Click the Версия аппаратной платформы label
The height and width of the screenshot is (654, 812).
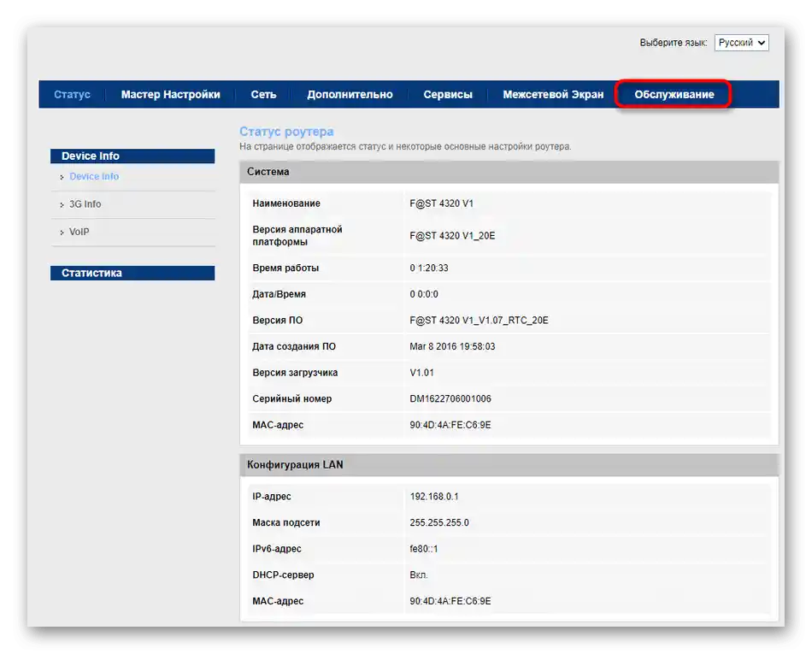(x=297, y=236)
